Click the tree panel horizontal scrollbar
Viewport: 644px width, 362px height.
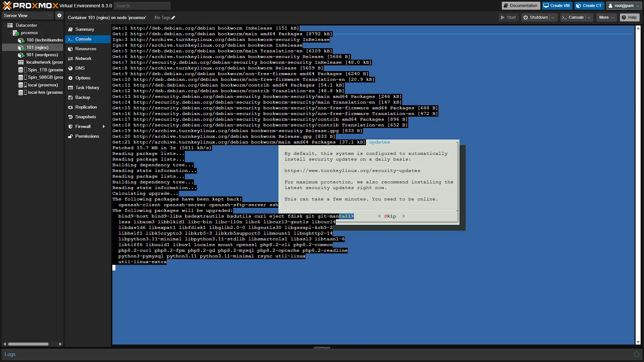[x=28, y=344]
